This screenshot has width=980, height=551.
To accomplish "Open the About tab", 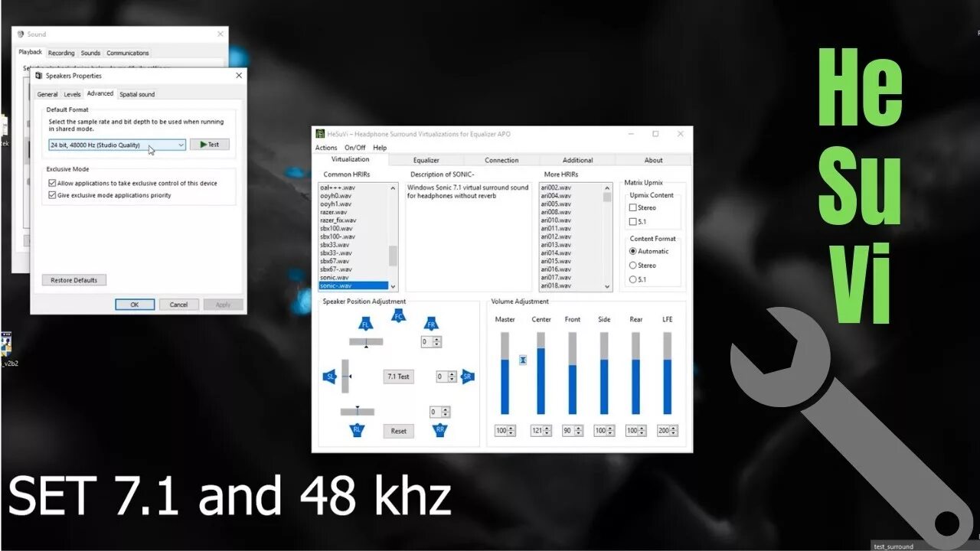I will coord(653,160).
